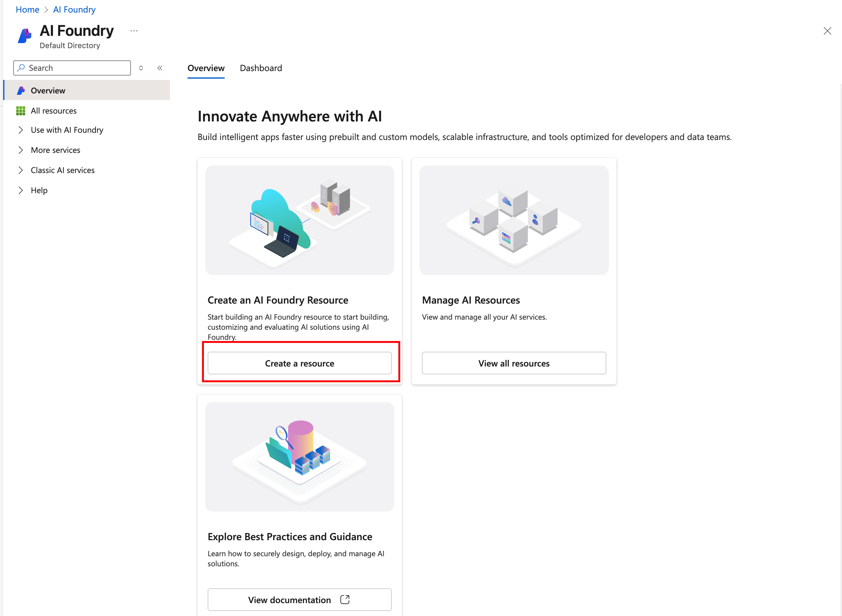The width and height of the screenshot is (842, 616).
Task: Click the magnifier icon in the search box
Action: coord(22,68)
